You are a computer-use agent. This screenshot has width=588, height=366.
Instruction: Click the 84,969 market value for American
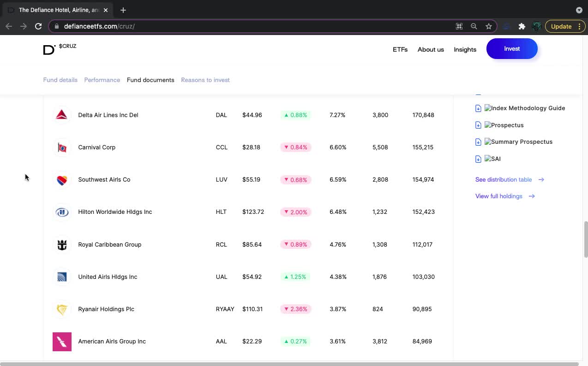point(422,342)
